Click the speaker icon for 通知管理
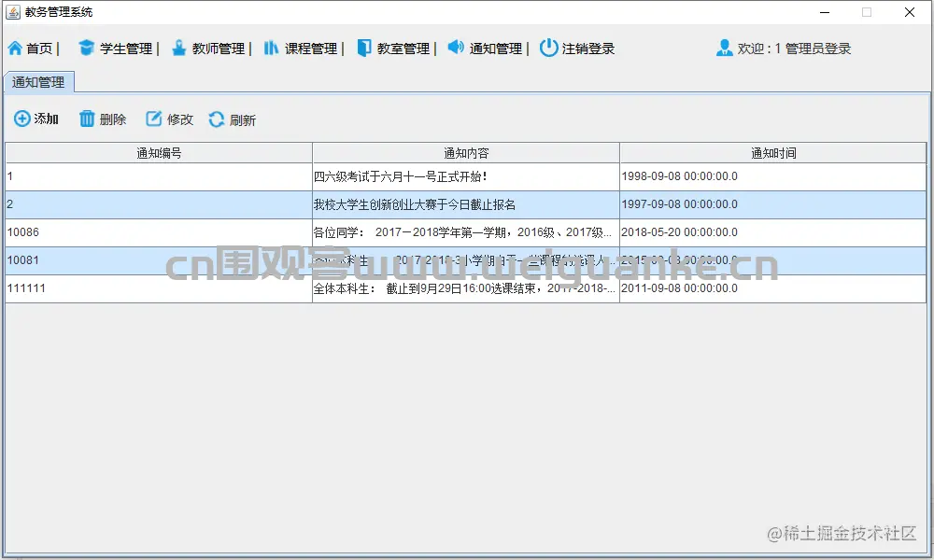The width and height of the screenshot is (934, 560). [456, 47]
